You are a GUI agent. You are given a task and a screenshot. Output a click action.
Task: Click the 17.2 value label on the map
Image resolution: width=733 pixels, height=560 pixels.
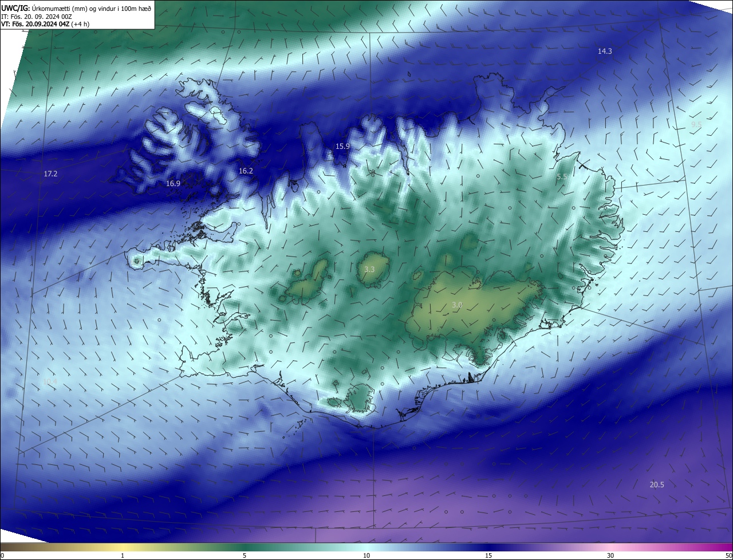tap(50, 173)
